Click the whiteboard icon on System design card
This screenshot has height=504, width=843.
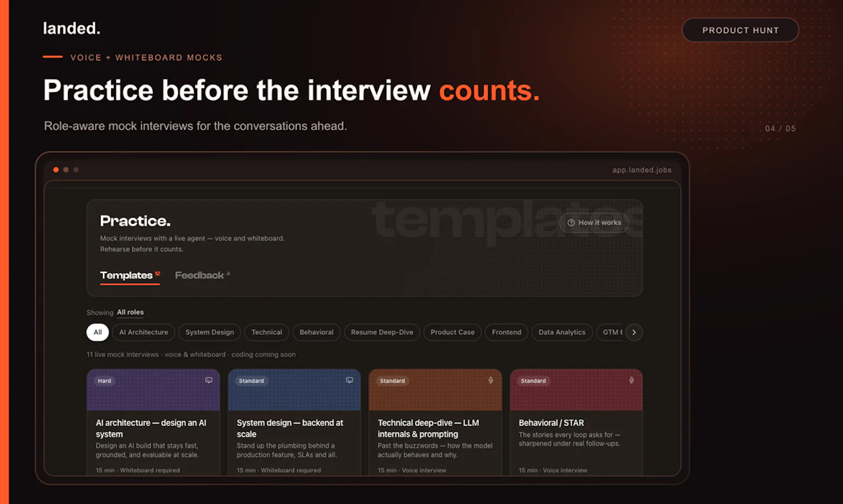tap(349, 380)
